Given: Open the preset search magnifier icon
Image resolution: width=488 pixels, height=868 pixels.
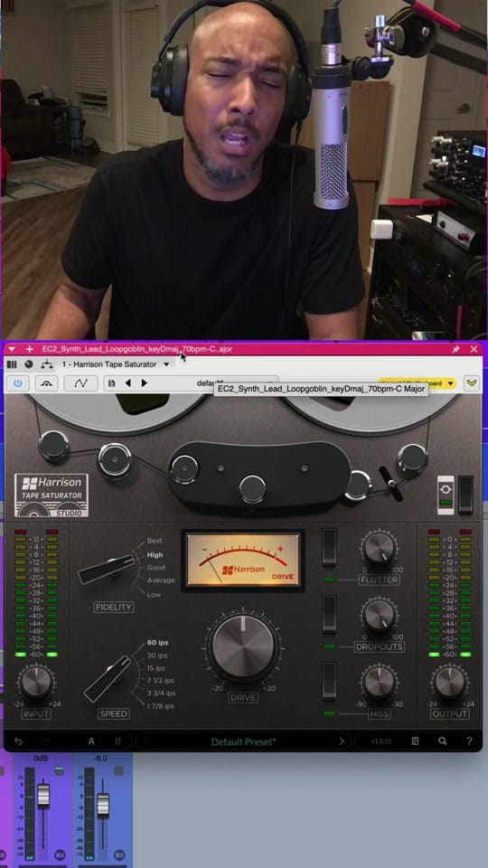Looking at the screenshot, I should tap(443, 741).
